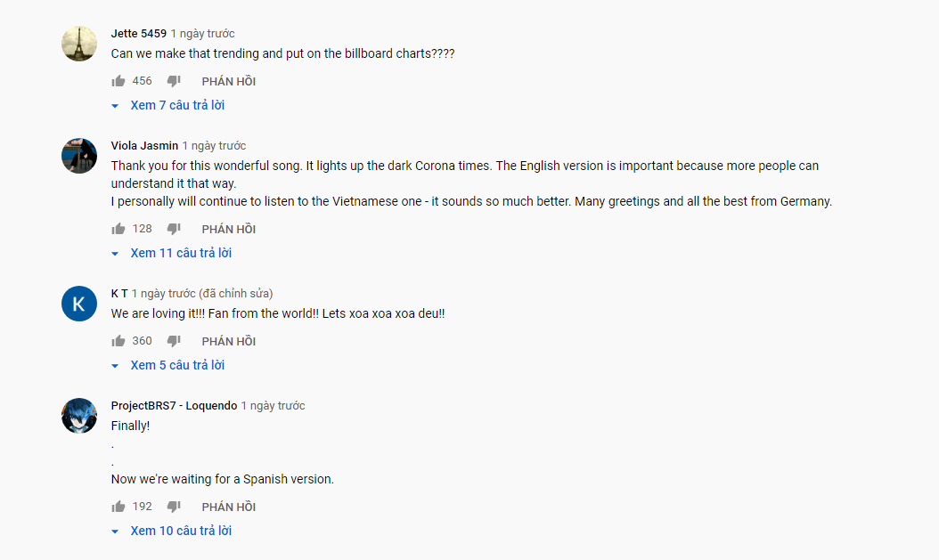Expand 'Xem 11 câu trả lời' replies
The height and width of the screenshot is (560, 939).
pos(172,253)
